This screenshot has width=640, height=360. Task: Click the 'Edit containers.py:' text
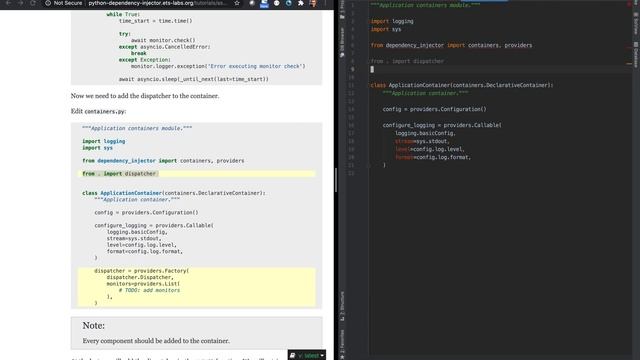click(x=98, y=111)
